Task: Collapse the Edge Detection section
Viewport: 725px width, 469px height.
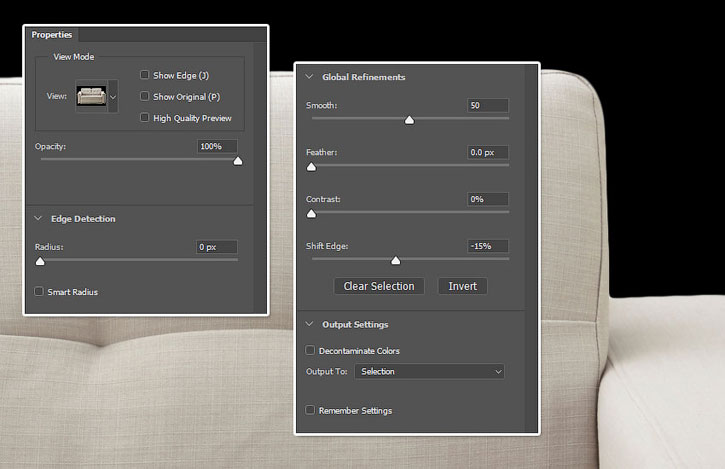Action: pyautogui.click(x=38, y=218)
